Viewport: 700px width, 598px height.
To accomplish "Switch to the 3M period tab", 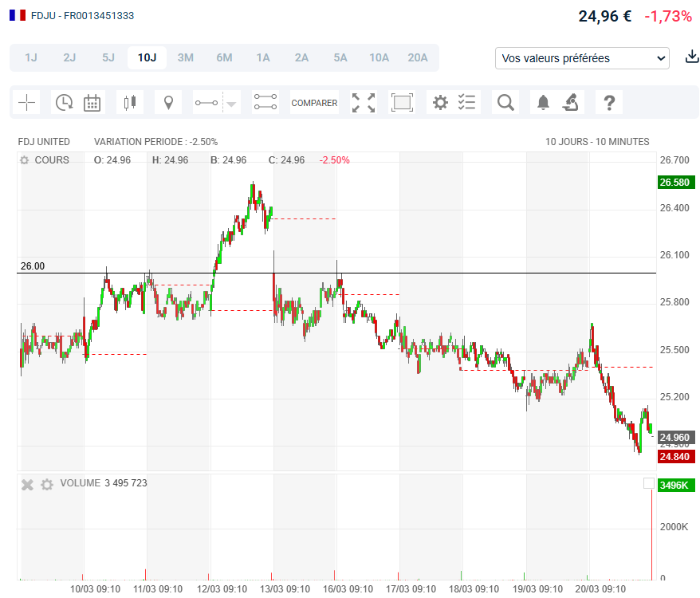I will click(x=186, y=57).
